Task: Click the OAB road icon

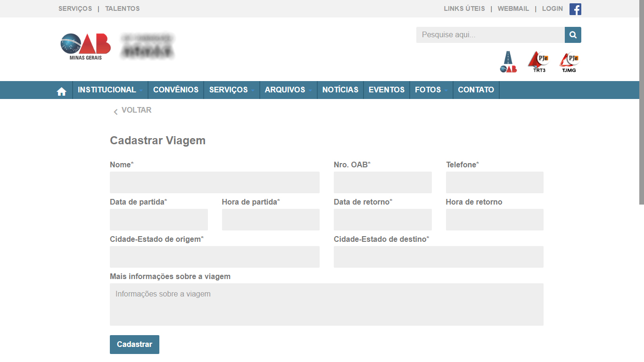Action: [508, 62]
